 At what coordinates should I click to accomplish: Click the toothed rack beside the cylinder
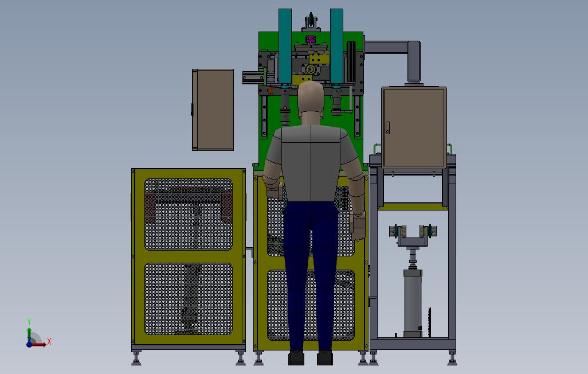[429, 322]
